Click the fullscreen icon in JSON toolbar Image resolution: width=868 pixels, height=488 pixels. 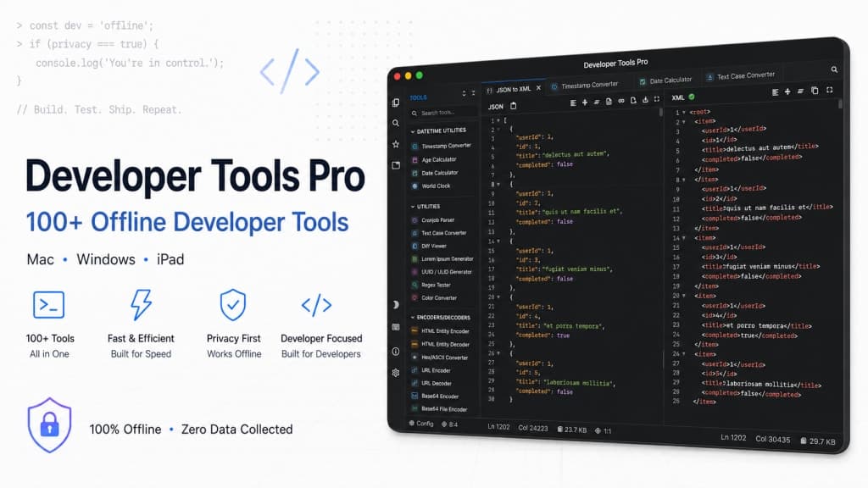pos(657,99)
